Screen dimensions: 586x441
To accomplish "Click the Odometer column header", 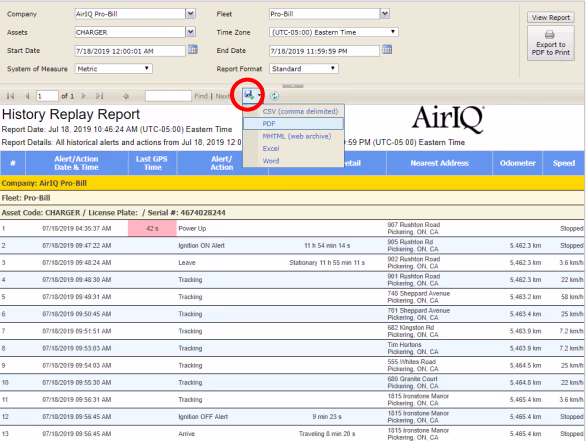I will click(518, 163).
